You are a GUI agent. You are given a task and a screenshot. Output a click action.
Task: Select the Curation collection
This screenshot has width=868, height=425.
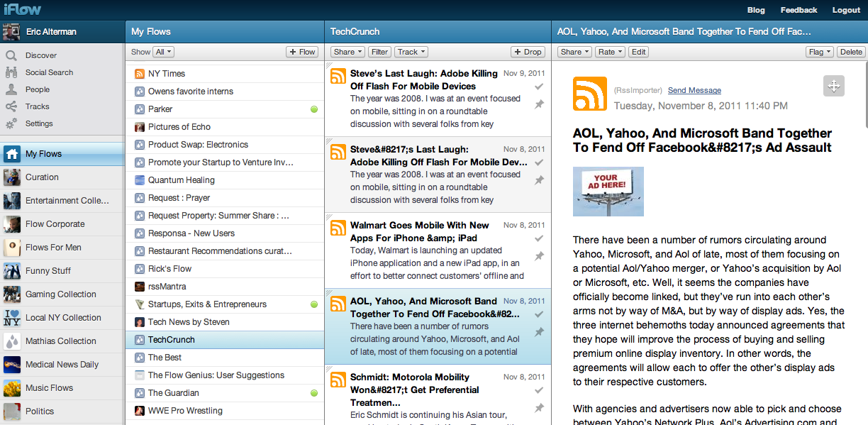tap(62, 177)
